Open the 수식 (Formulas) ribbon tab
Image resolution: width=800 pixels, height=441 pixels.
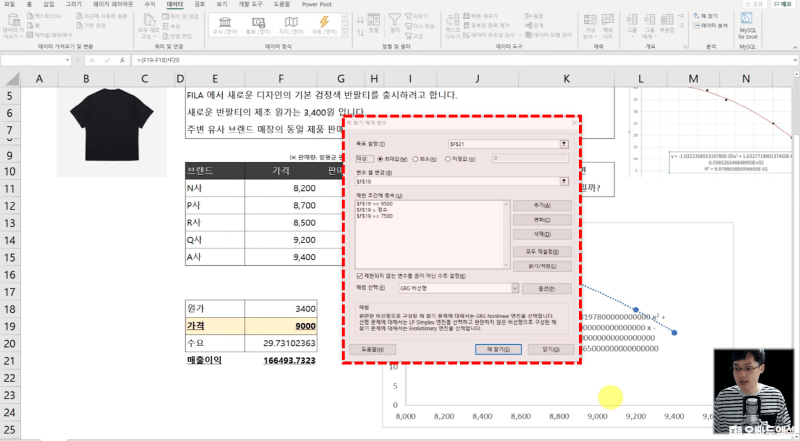tap(150, 4)
